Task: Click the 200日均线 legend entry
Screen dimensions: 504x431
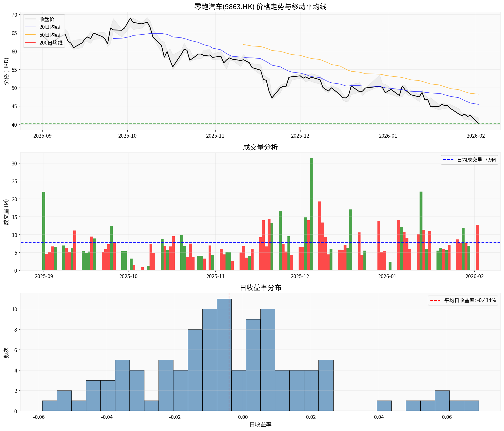Action: 51,43
